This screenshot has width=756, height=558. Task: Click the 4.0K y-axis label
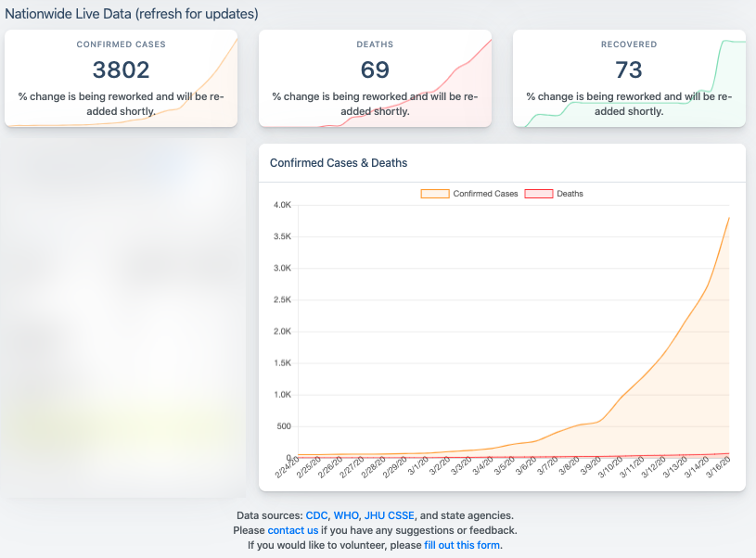281,205
